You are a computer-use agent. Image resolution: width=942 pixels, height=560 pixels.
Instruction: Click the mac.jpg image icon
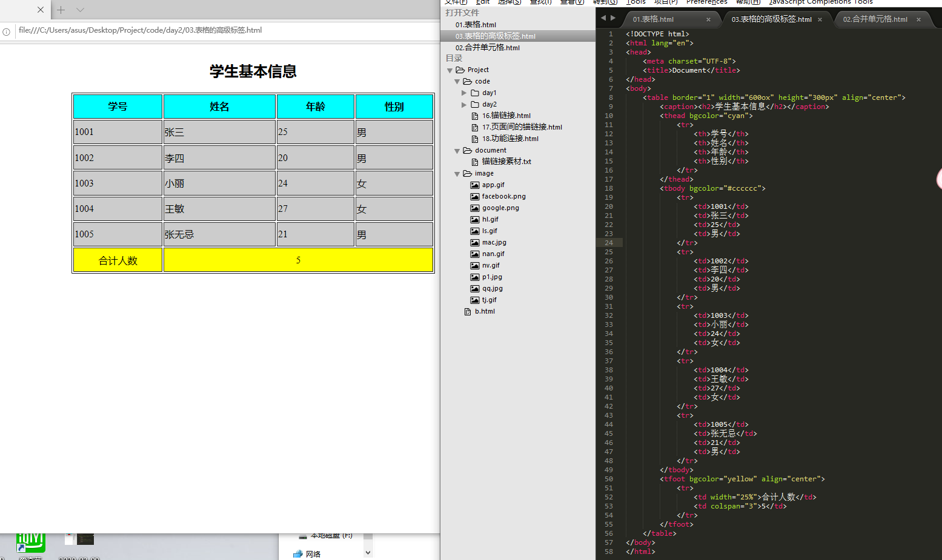coord(475,243)
